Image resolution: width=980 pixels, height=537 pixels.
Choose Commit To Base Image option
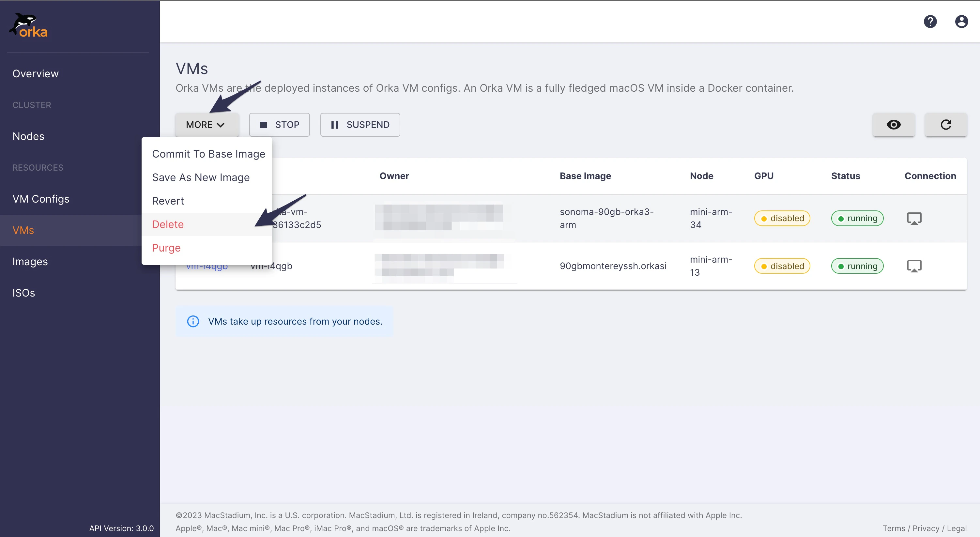208,154
